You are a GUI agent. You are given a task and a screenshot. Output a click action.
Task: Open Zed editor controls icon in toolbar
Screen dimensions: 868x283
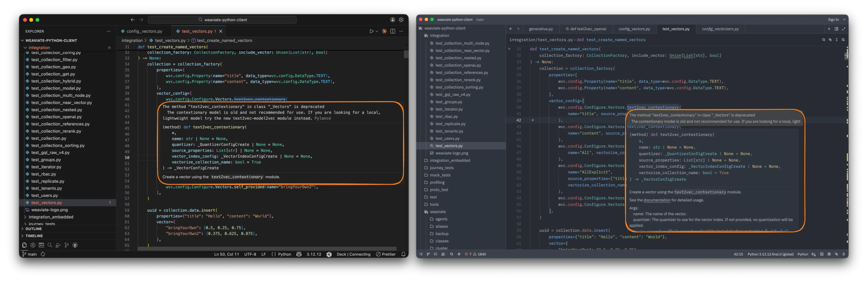(843, 40)
